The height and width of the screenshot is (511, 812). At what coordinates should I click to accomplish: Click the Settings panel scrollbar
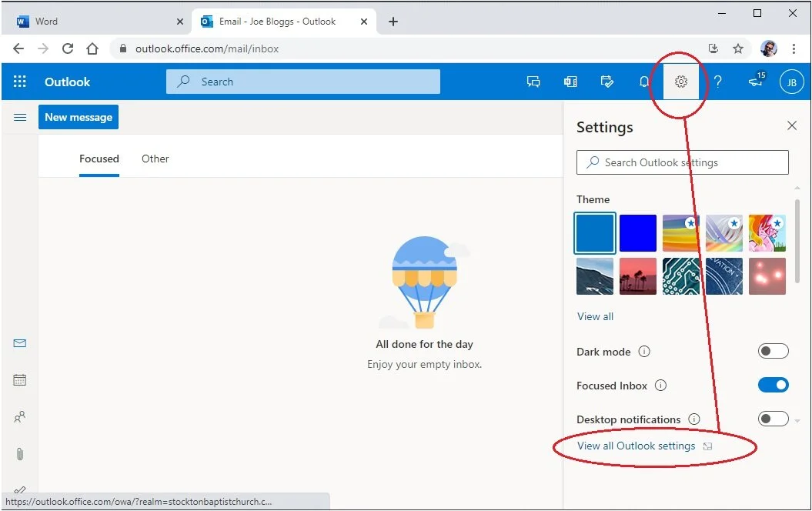[797, 241]
